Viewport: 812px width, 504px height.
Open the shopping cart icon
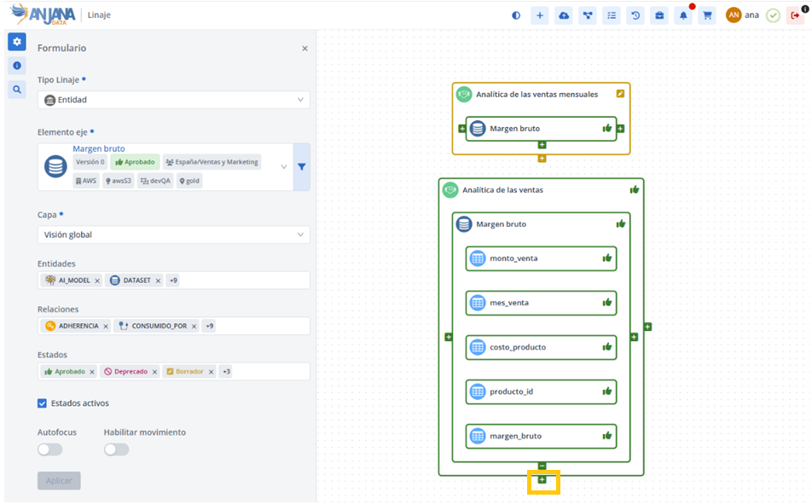tap(707, 15)
